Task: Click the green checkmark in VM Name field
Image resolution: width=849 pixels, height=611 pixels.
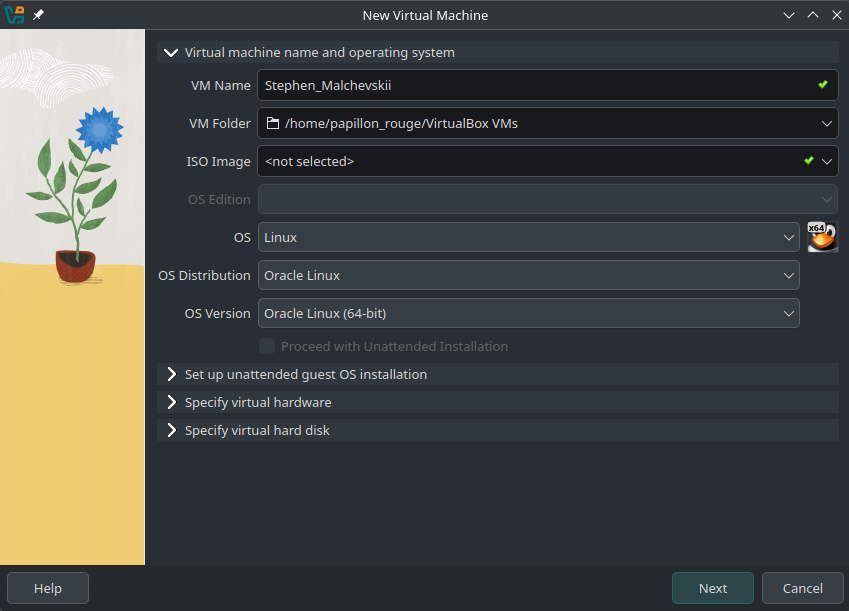Action: [x=822, y=85]
